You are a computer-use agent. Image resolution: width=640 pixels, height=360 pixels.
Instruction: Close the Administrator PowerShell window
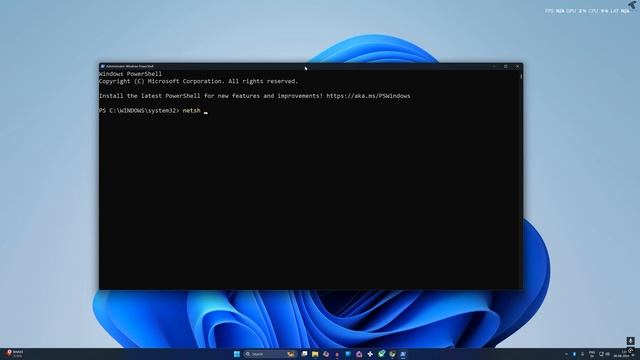[x=518, y=66]
